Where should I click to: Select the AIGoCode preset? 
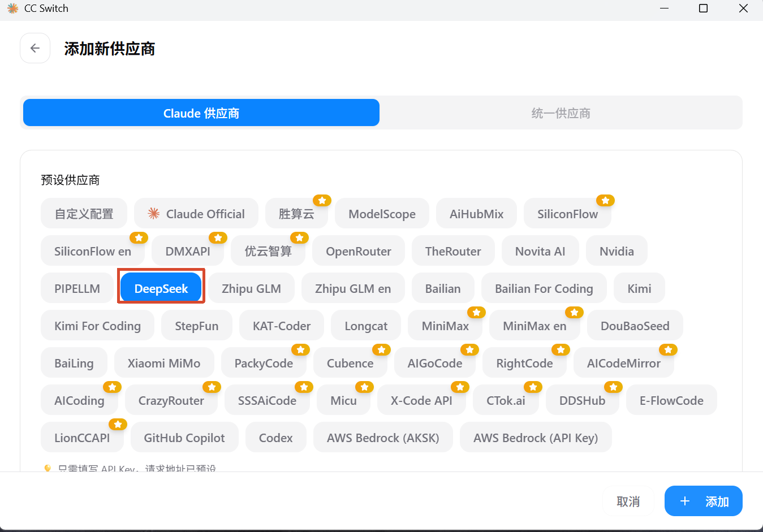pyautogui.click(x=435, y=363)
